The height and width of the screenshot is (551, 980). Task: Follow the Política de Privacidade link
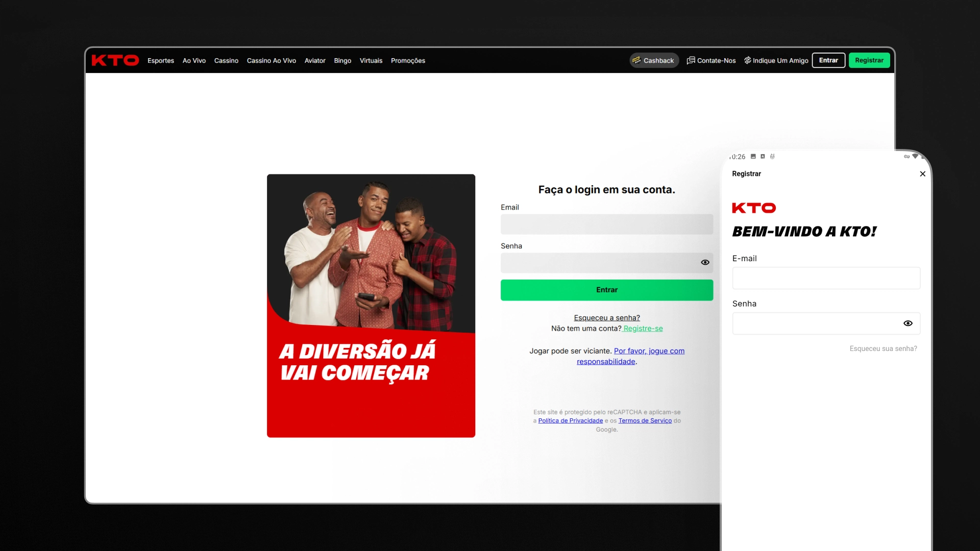pyautogui.click(x=570, y=420)
